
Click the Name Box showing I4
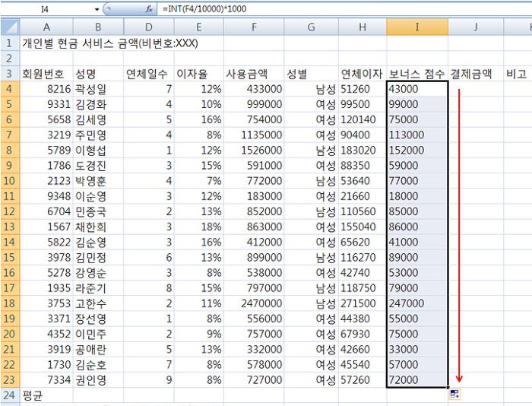pyautogui.click(x=46, y=9)
